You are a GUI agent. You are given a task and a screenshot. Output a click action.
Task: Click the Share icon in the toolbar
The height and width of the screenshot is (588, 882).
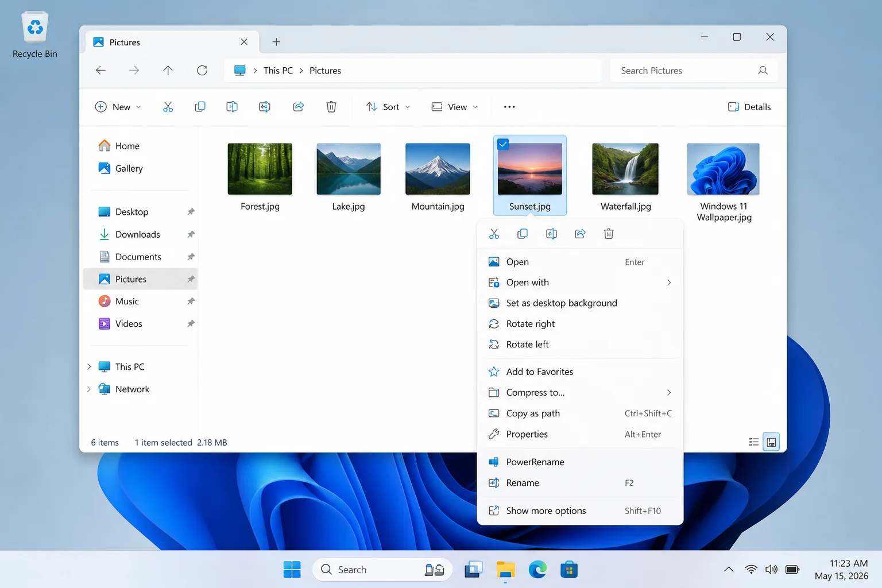[x=298, y=107]
